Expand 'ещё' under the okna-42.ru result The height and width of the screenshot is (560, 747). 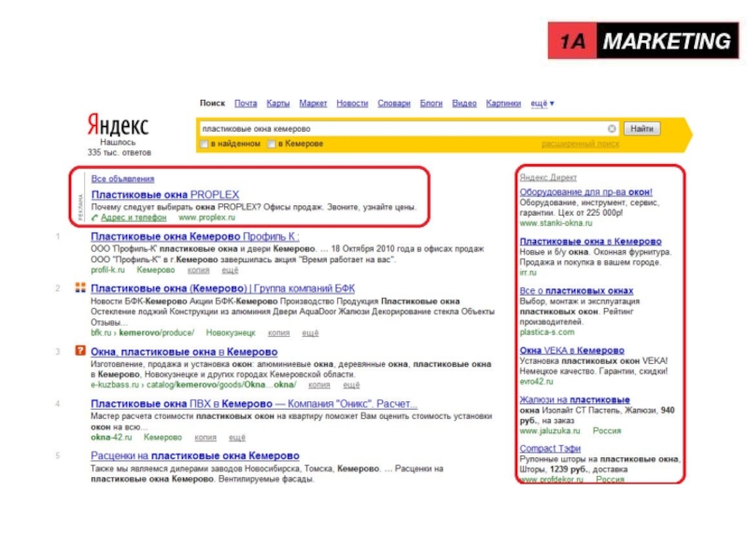pos(237,437)
